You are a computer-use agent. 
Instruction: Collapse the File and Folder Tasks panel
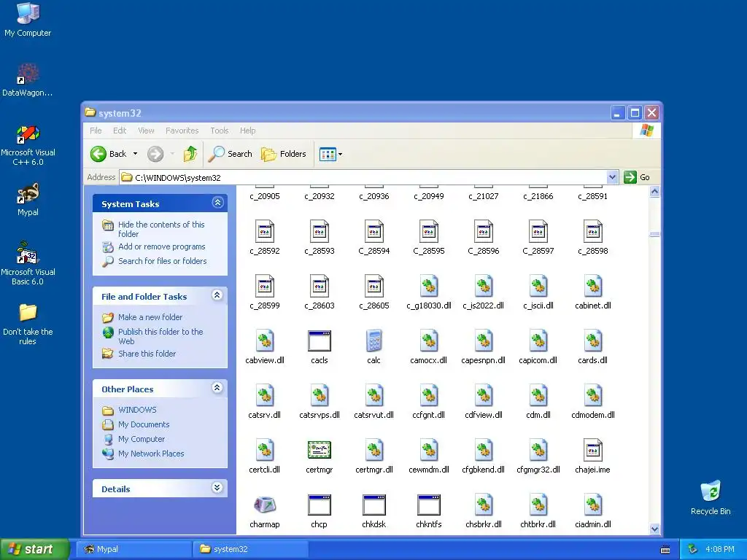[x=217, y=295]
